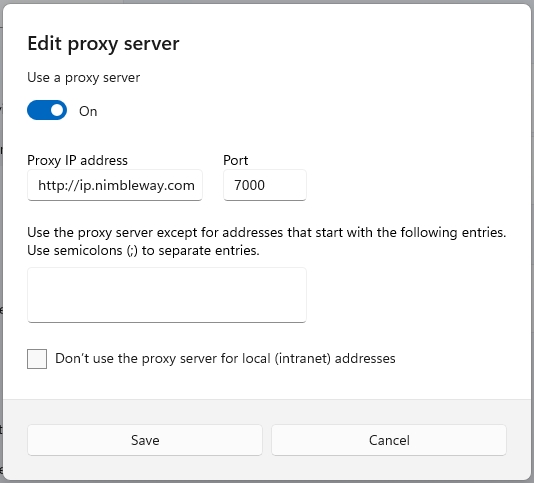Place cursor in the Port field
This screenshot has height=483, width=534.
(x=265, y=185)
